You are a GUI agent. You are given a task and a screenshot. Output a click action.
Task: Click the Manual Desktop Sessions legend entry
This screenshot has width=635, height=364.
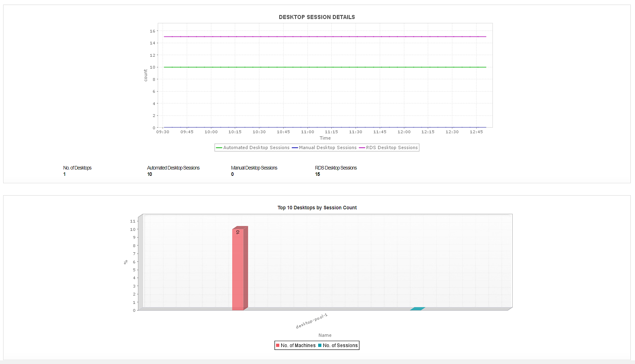click(x=324, y=148)
